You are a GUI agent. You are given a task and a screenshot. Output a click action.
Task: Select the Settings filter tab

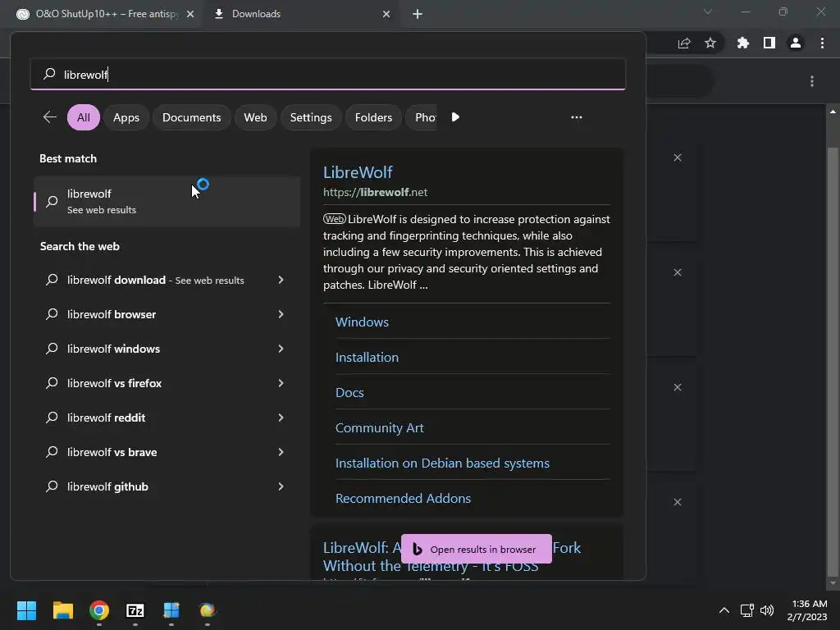[311, 117]
